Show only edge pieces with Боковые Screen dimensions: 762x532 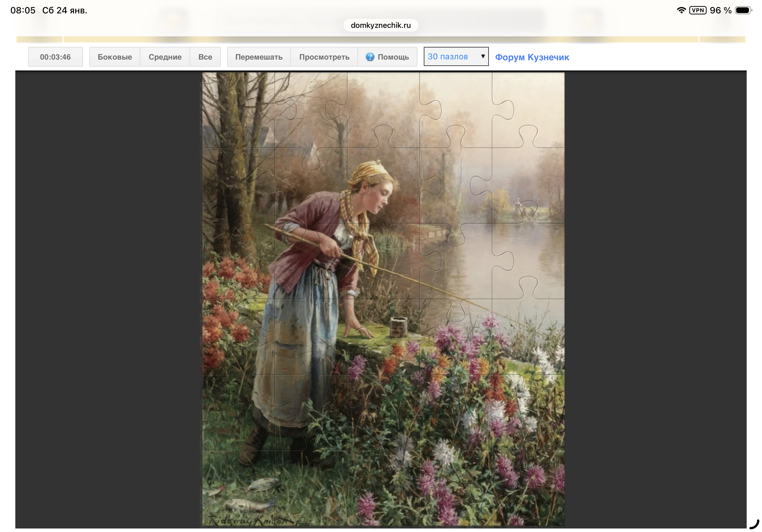pos(115,57)
